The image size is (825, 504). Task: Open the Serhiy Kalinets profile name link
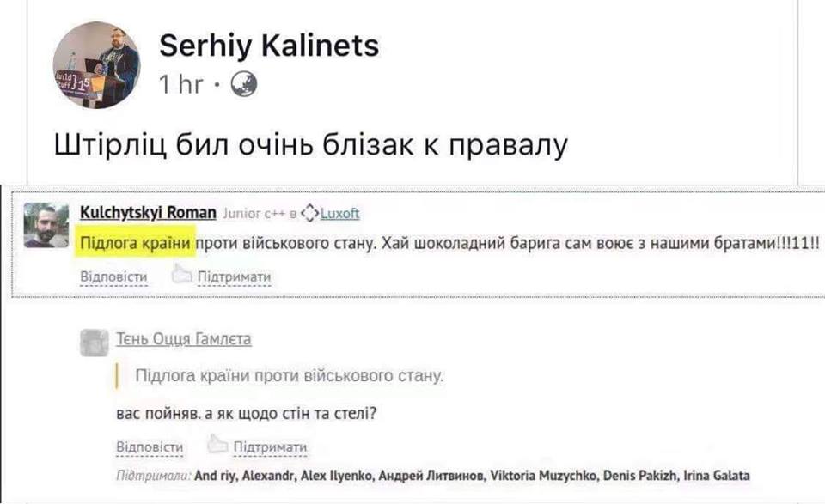pyautogui.click(x=268, y=46)
